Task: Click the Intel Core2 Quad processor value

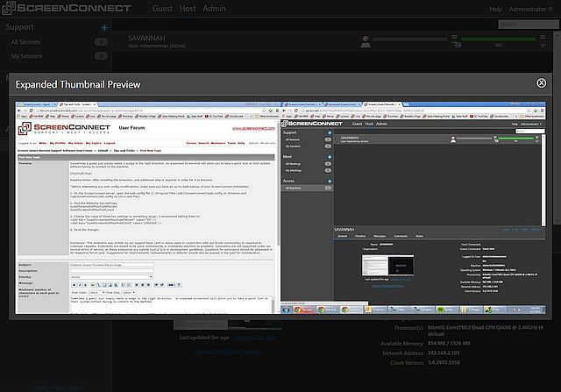Action: click(x=486, y=331)
